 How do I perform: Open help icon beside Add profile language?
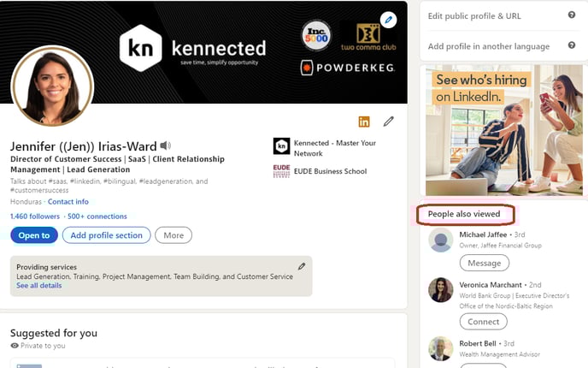click(572, 45)
